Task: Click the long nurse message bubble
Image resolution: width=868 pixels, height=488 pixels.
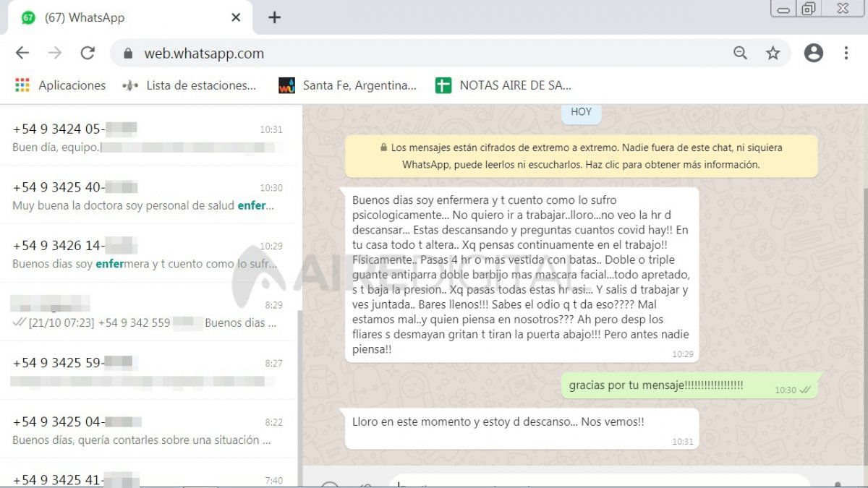Action: [522, 275]
